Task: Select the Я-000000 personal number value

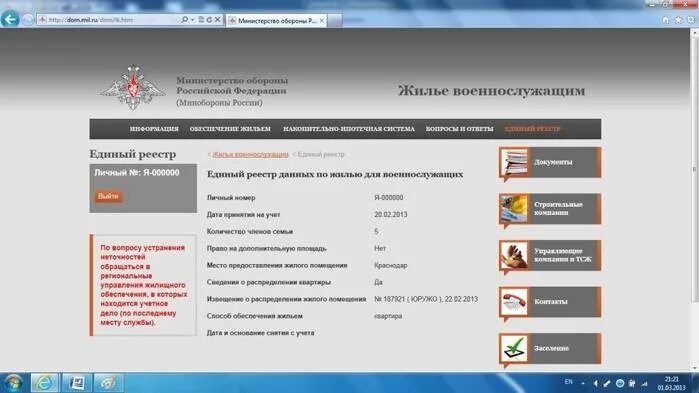Action: (389, 197)
